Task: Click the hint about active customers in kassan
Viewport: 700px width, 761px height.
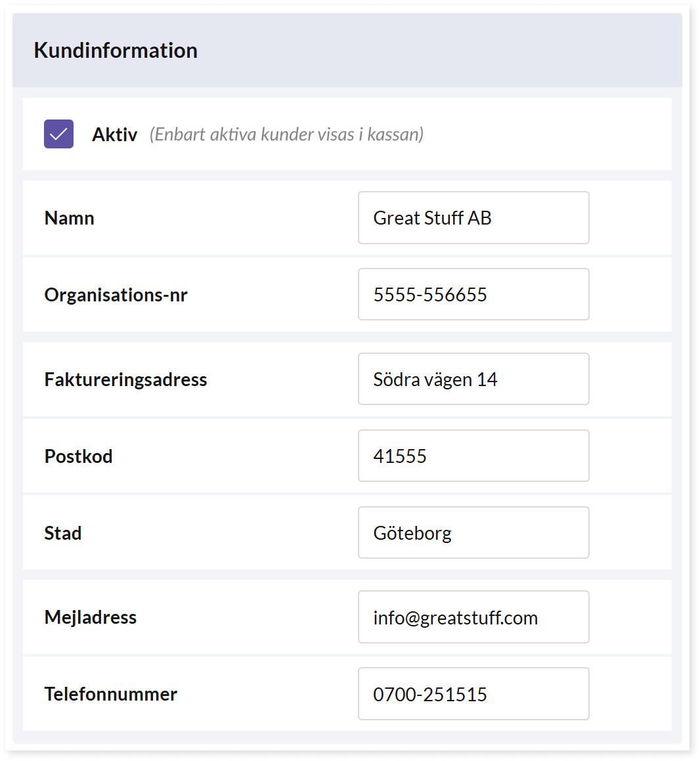Action: (286, 135)
